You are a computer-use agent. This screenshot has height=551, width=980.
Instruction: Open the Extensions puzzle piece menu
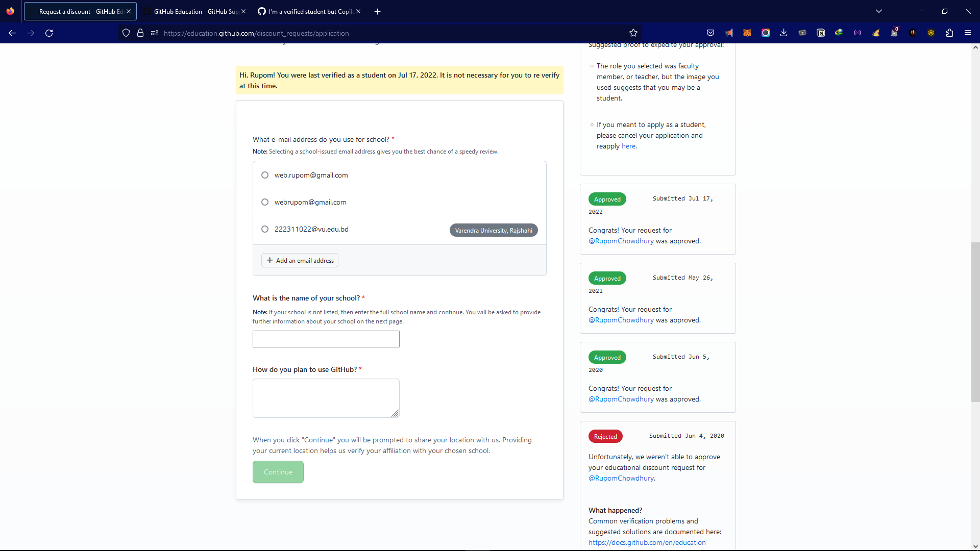[x=949, y=33]
